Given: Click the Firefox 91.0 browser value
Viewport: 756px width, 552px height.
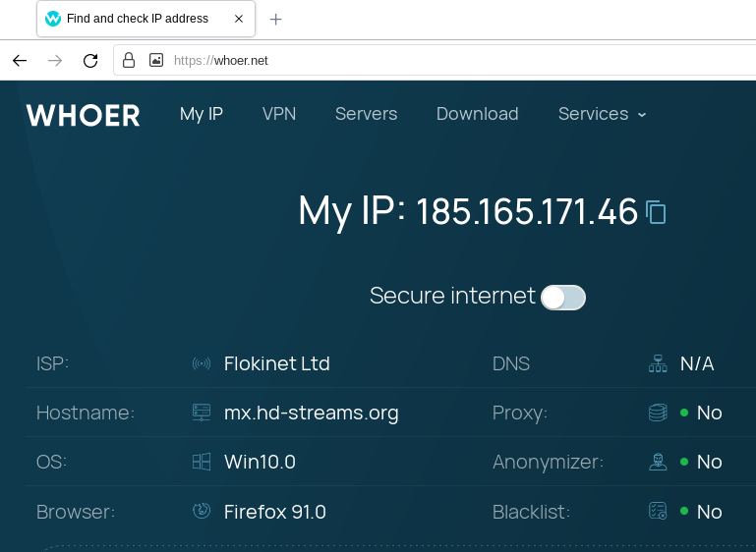Looking at the screenshot, I should click(x=275, y=512).
